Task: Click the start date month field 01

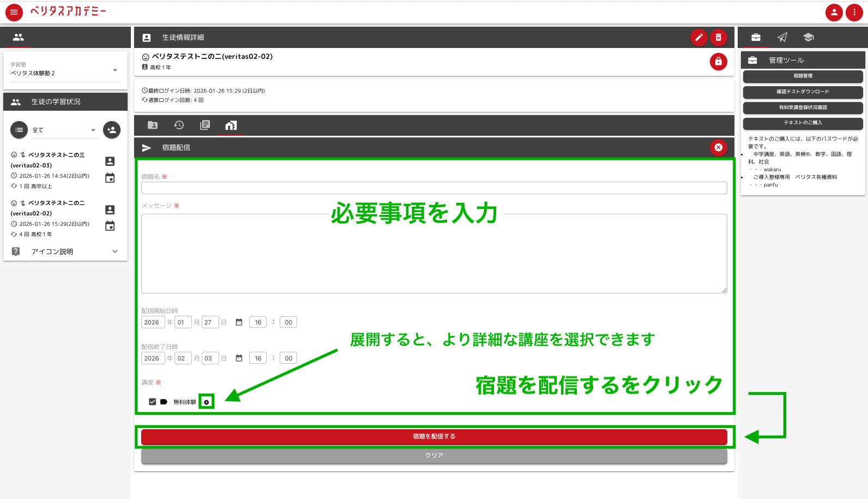Action: [183, 322]
